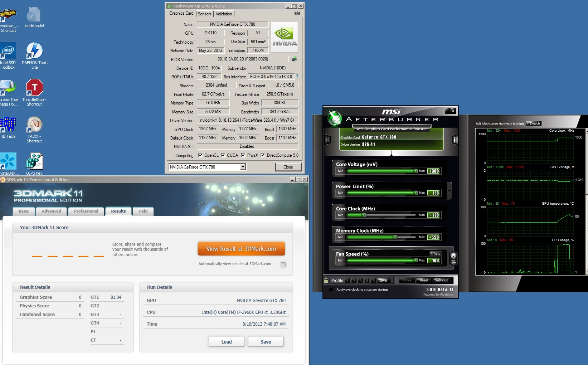Click the Fan Speed 100 value field
Viewport: 588px width, 365px height.
[434, 261]
